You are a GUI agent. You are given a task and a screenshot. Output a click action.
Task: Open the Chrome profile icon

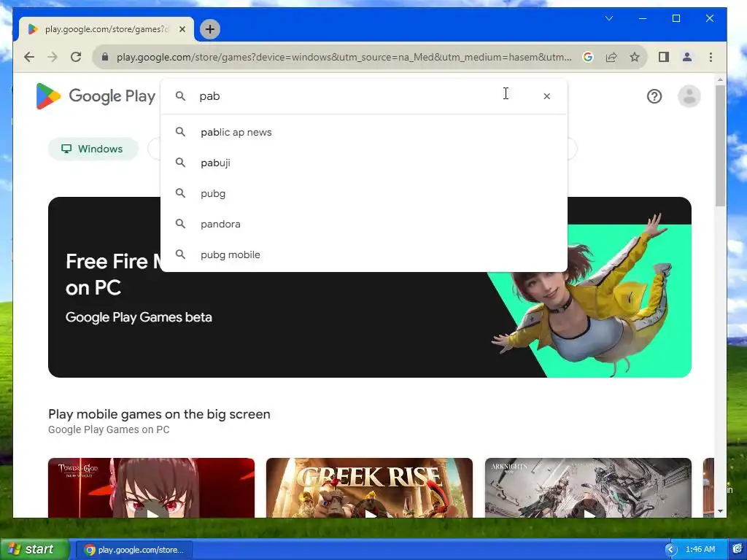point(687,57)
